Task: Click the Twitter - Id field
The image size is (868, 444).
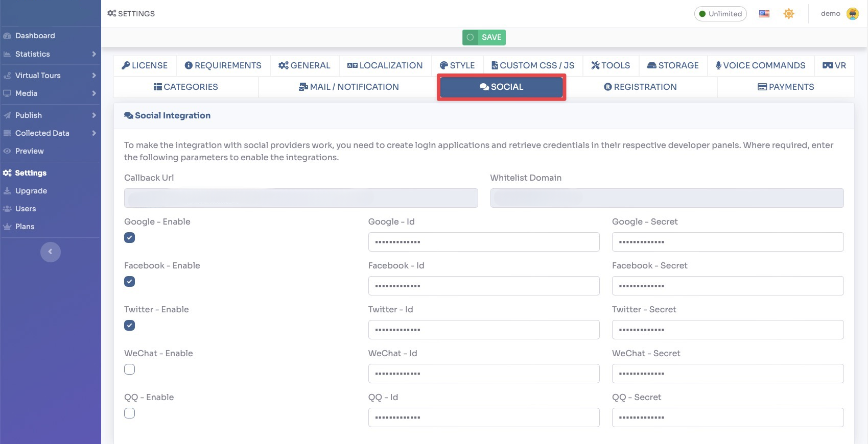Action: [x=484, y=330]
